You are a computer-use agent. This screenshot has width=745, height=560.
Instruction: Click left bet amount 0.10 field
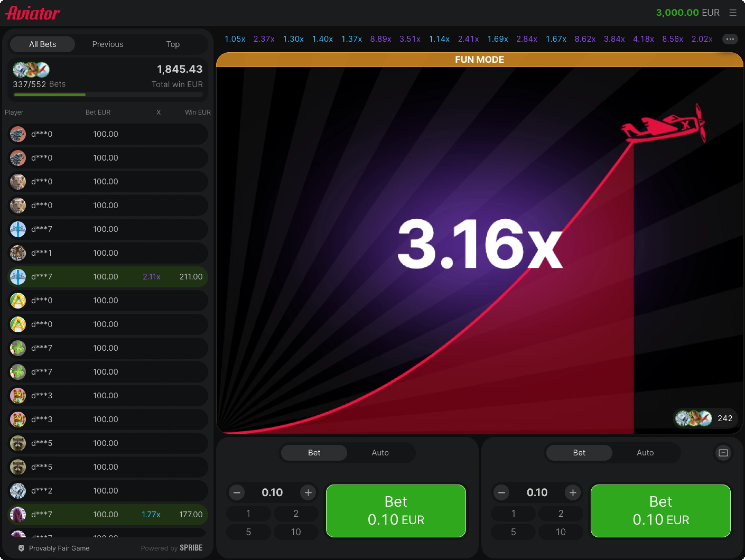[272, 493]
